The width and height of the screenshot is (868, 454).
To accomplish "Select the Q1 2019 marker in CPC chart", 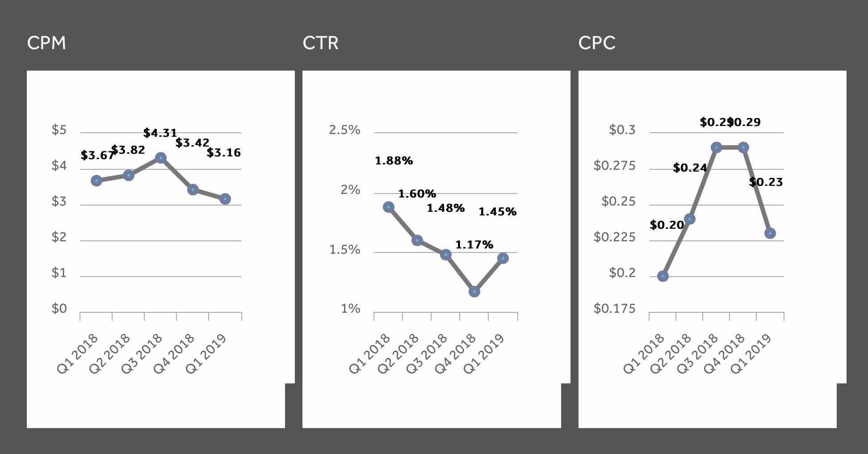I will point(770,233).
